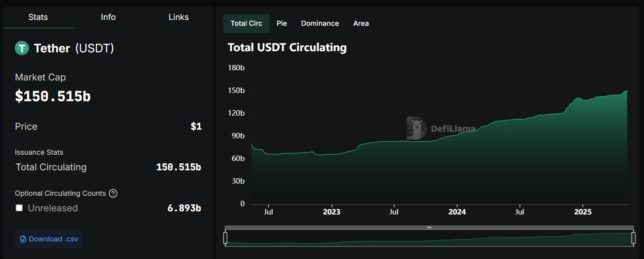Viewport: 644px width, 259px height.
Task: Click the Market Cap value $150.515b
Action: point(53,96)
